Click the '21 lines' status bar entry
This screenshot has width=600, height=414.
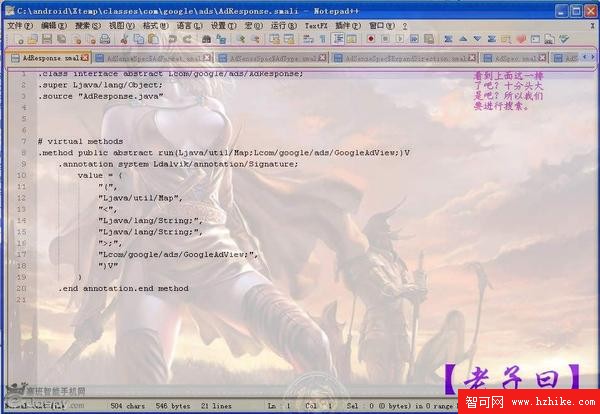click(x=216, y=406)
